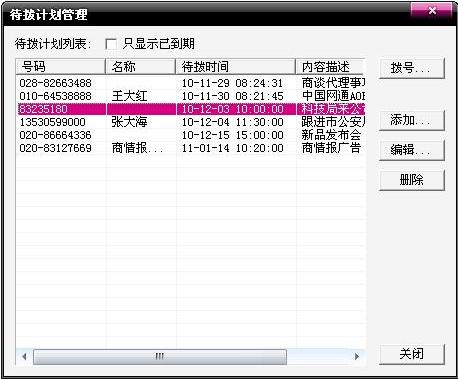Click the 编辑... button
The image size is (458, 379).
coord(412,150)
